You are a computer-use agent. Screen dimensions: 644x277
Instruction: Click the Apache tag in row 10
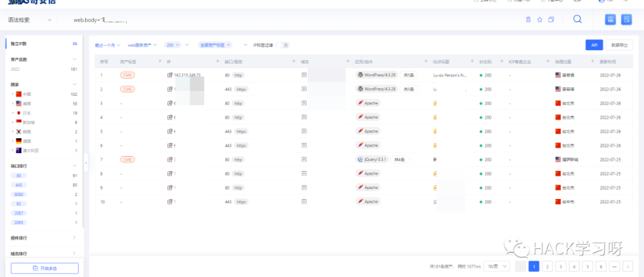coord(368,202)
